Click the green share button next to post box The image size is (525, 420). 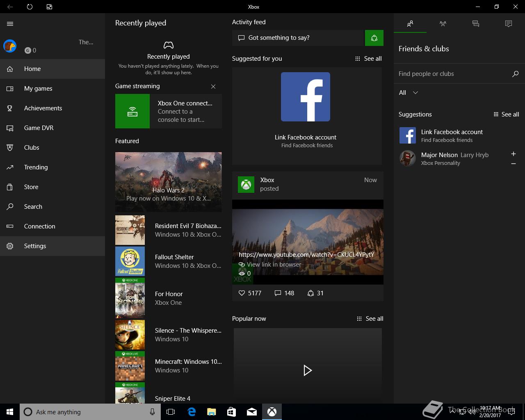(374, 38)
